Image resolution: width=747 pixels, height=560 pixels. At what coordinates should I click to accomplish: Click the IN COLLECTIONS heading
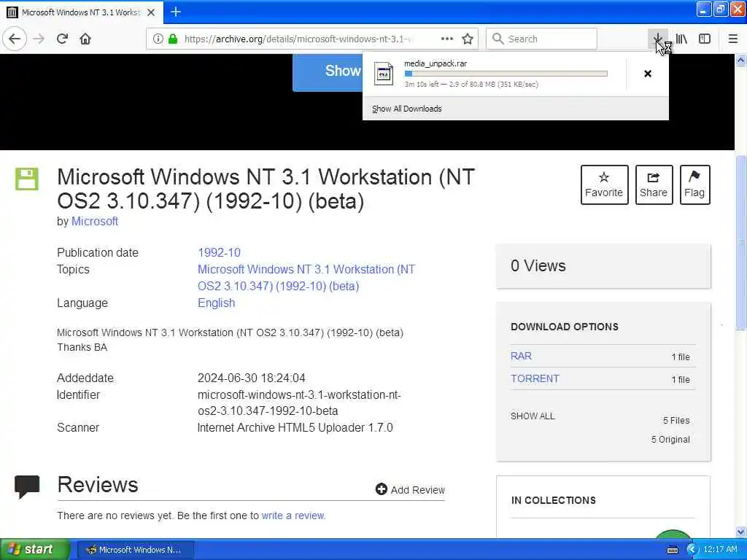pos(554,500)
